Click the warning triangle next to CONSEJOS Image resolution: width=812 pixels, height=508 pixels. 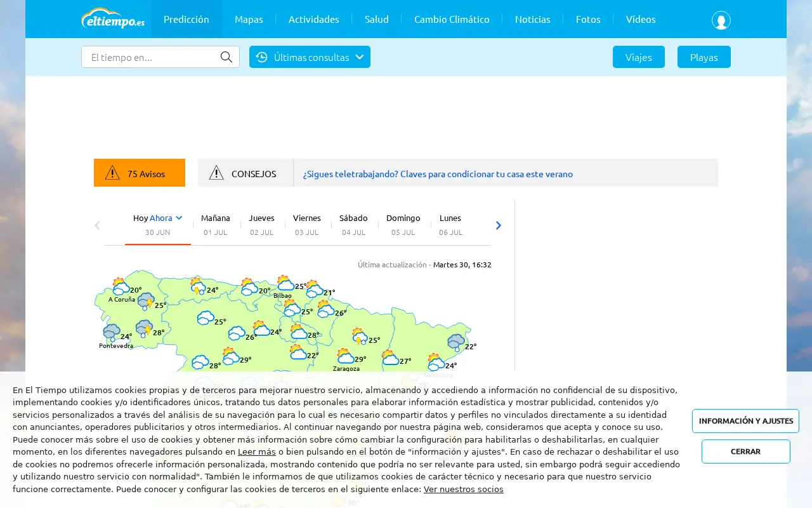[216, 173]
